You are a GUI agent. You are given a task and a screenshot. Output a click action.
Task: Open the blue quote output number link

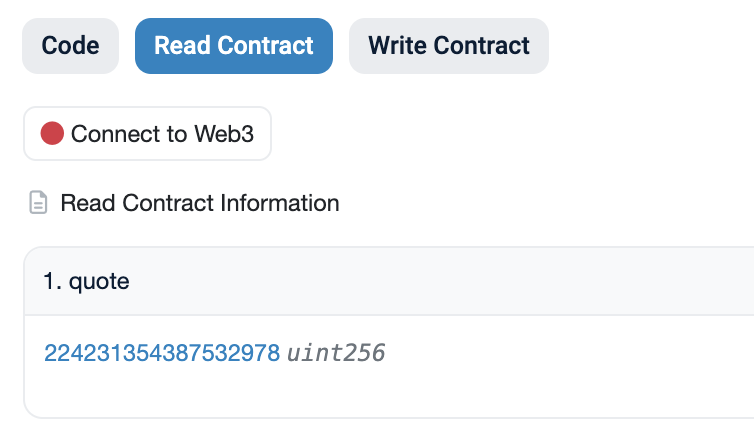[161, 353]
